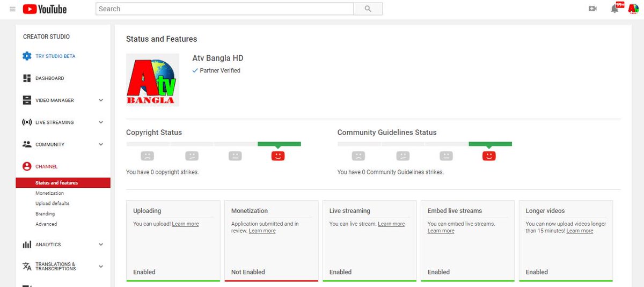644x287 pixels.
Task: Click 'Enabled' status in Live streaming card
Action: coord(340,272)
